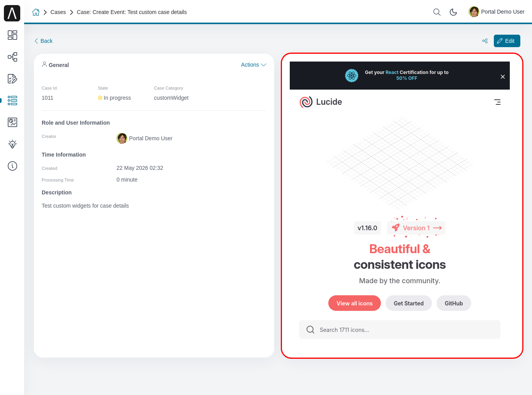Open the dashboard icon in sidebar
The width and height of the screenshot is (532, 395).
coord(12,35)
